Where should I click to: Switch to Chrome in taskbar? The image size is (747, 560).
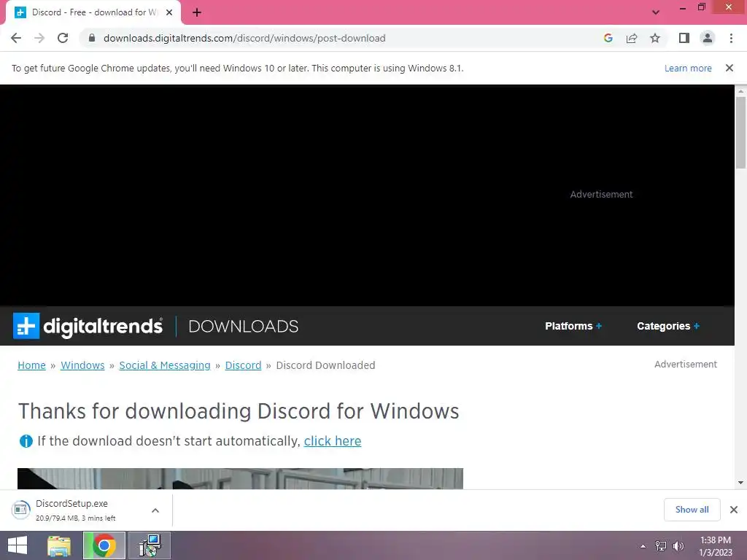(104, 545)
